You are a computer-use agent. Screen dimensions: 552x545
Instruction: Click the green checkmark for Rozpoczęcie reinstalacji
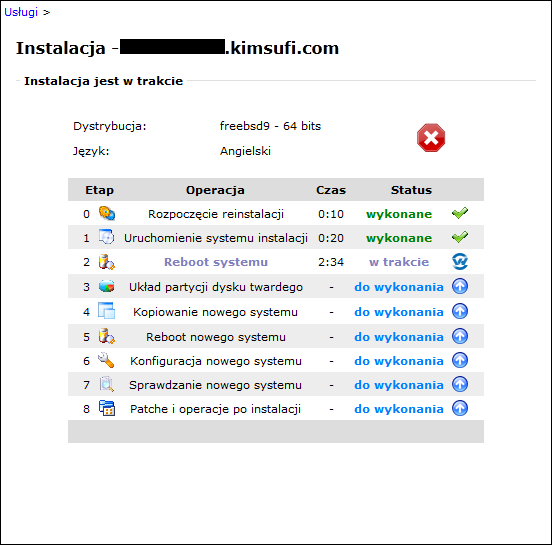click(460, 213)
